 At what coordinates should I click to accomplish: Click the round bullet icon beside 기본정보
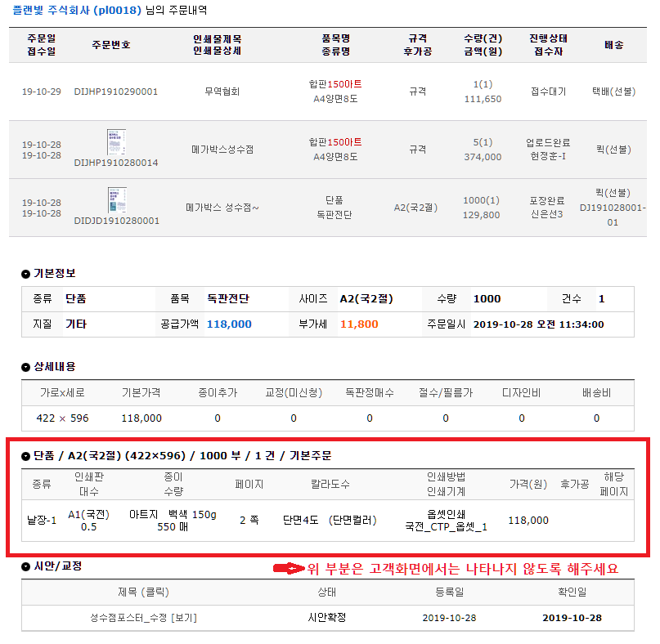pyautogui.click(x=26, y=274)
